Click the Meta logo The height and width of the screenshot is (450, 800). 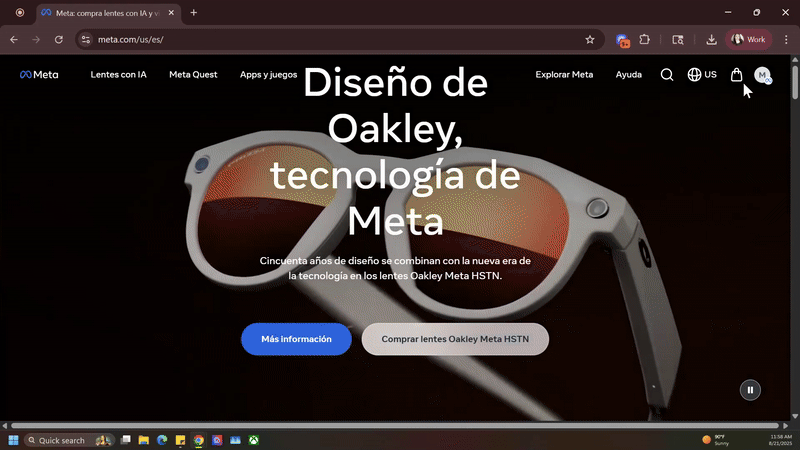pyautogui.click(x=40, y=75)
